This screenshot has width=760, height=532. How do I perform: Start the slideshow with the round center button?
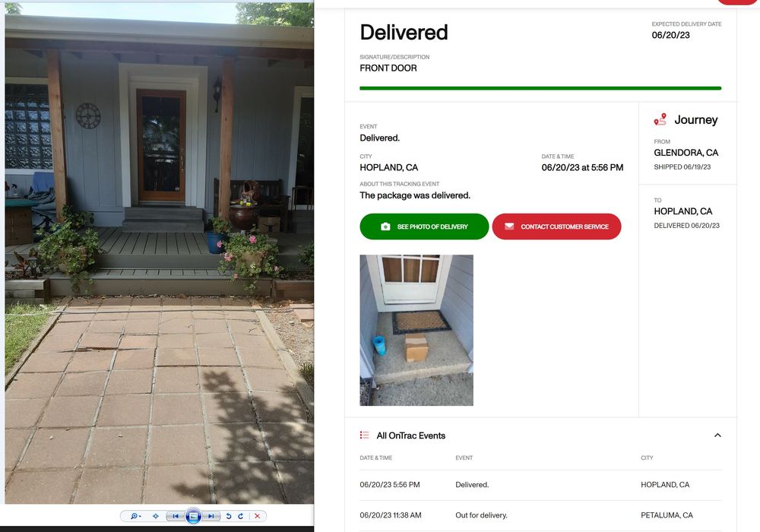point(193,516)
